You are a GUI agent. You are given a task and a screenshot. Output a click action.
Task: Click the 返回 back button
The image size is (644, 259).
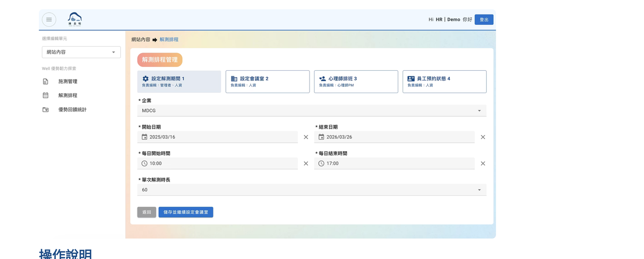coord(147,212)
